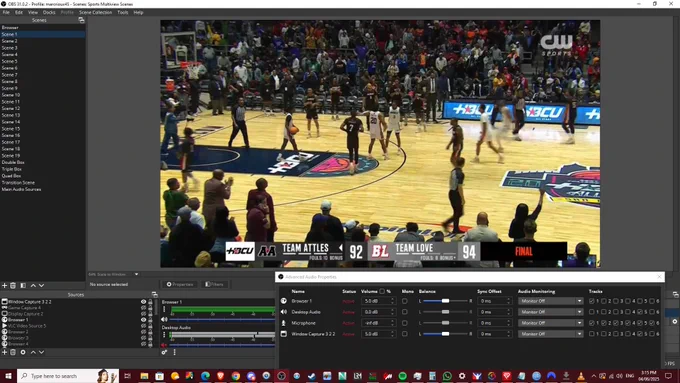Enable Mono for Browser 1
This screenshot has height=383, width=680.
coord(405,301)
